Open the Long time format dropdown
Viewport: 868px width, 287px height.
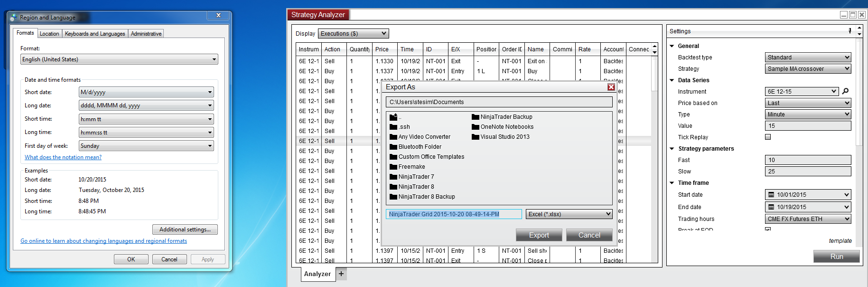point(146,133)
